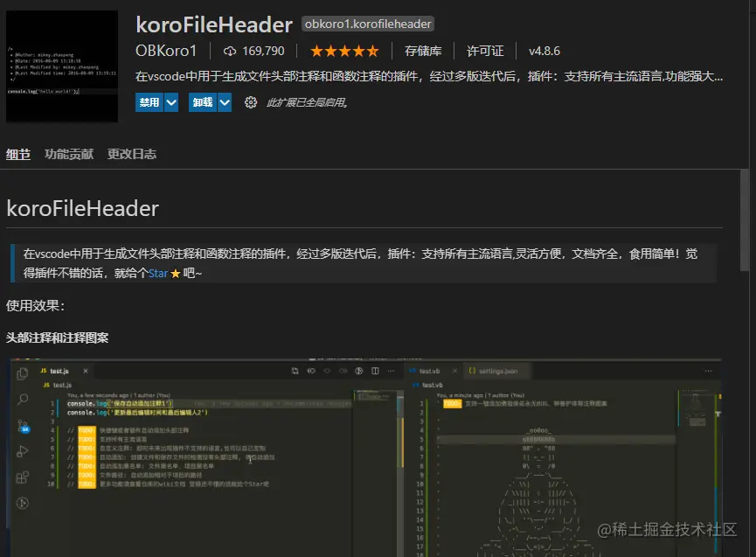Click the 使用效果 section text
Viewport: 756px width, 557px height.
[35, 306]
